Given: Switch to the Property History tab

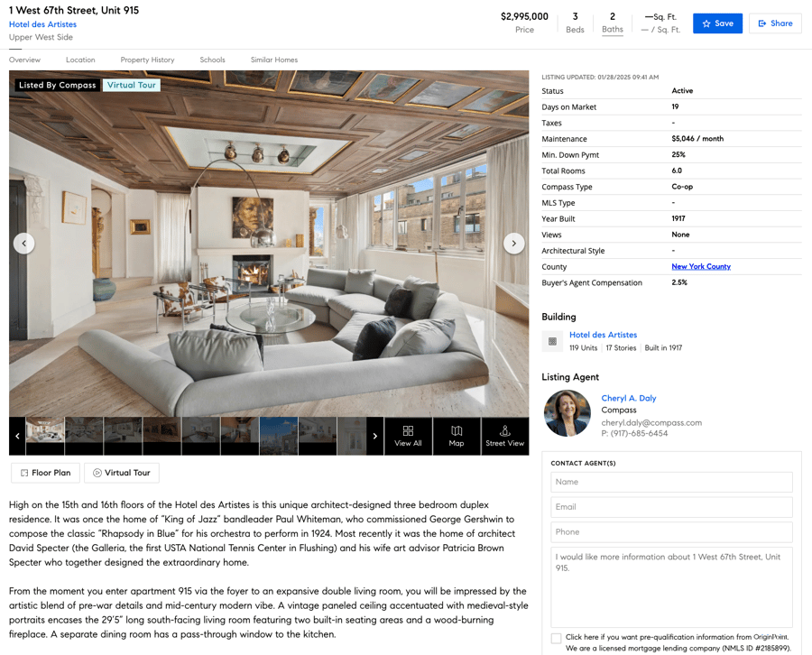Looking at the screenshot, I should [148, 60].
